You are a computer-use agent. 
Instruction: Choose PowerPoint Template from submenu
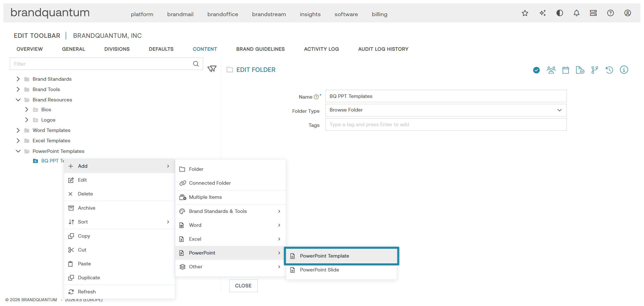(341, 256)
